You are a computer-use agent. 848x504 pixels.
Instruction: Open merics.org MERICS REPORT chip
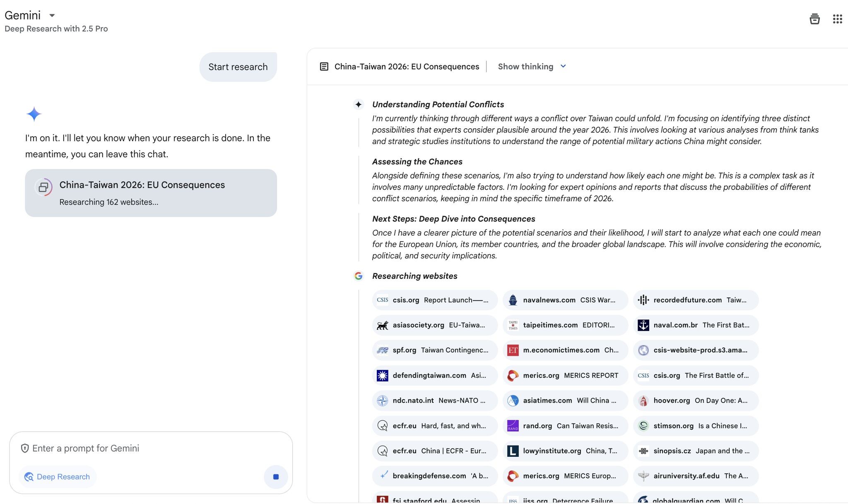(565, 376)
